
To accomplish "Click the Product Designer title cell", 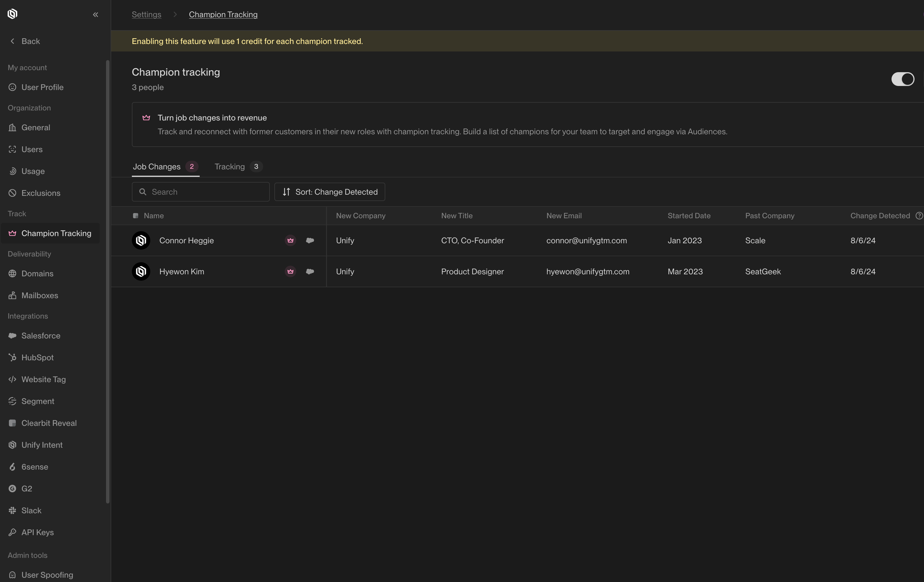I will (x=472, y=272).
